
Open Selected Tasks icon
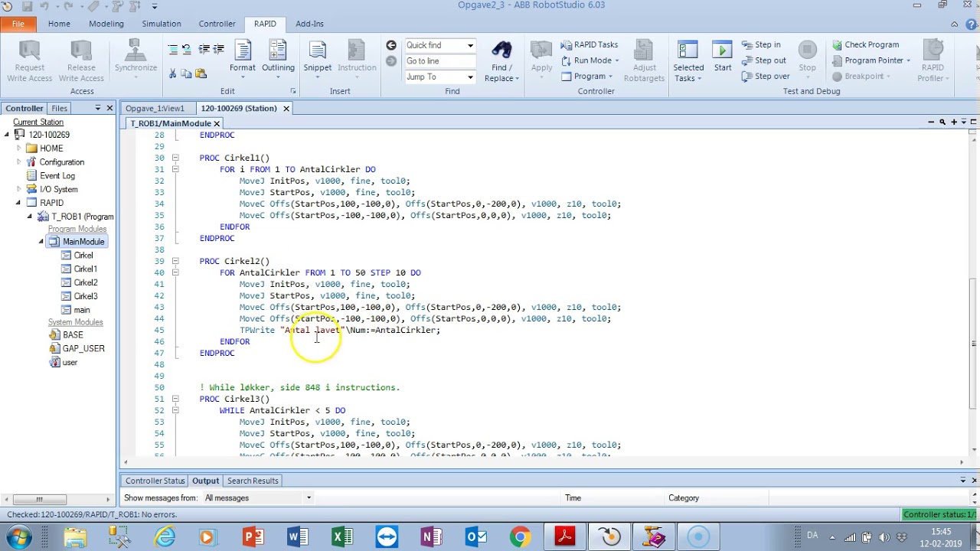[x=688, y=51]
